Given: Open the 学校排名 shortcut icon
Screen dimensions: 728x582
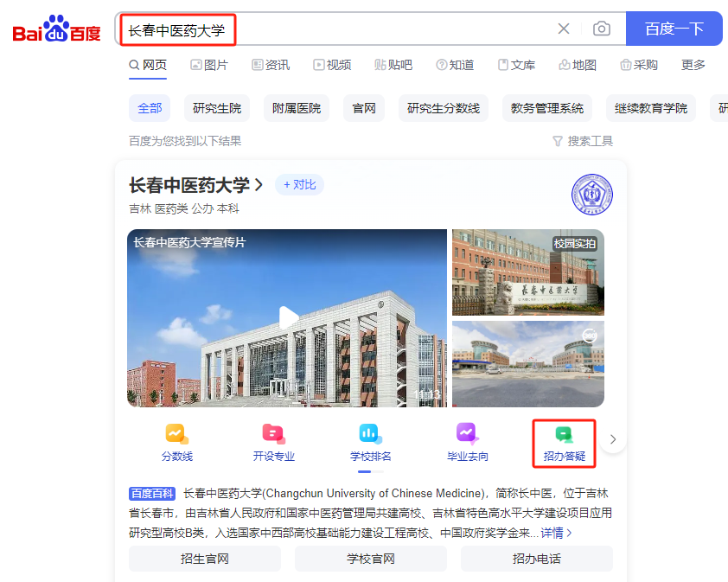Looking at the screenshot, I should pos(371,443).
